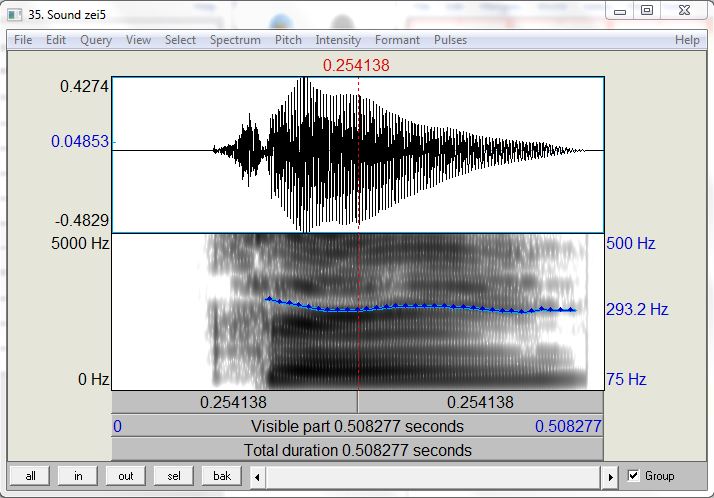Click the 0.04853 amplitude cursor value
Screen dimensions: 714x498
pos(80,142)
